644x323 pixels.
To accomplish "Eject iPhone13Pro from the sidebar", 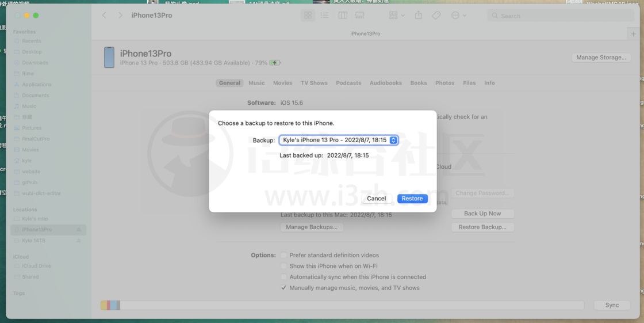I will [x=79, y=230].
